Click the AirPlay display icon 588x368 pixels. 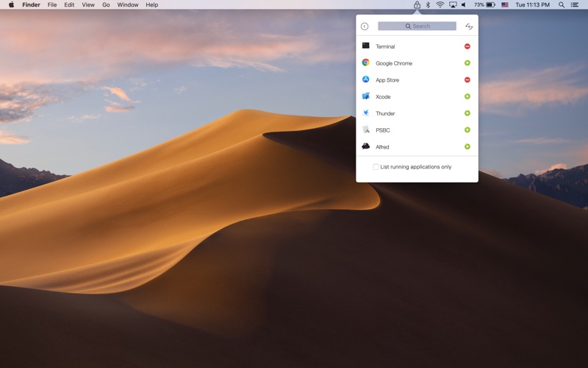453,5
